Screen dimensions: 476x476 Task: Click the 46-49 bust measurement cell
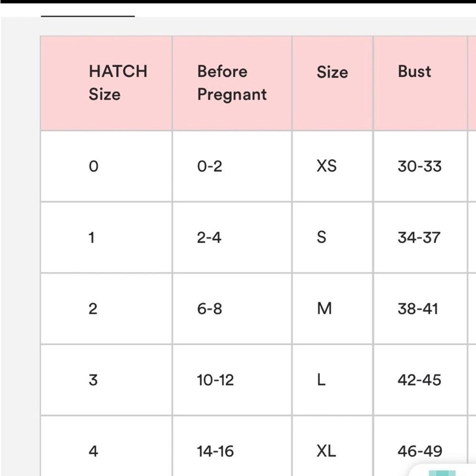pos(420,446)
